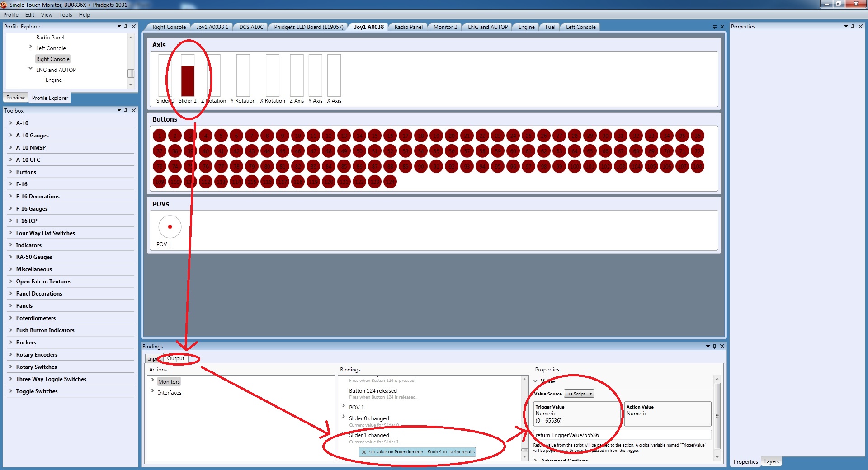Click the POV 1 hat indicator

(x=170, y=227)
